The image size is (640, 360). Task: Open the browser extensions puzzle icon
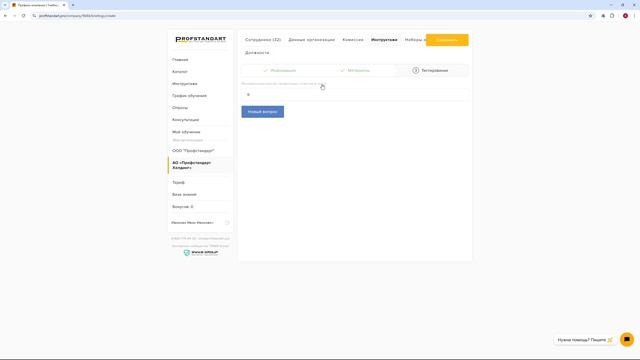pos(612,16)
